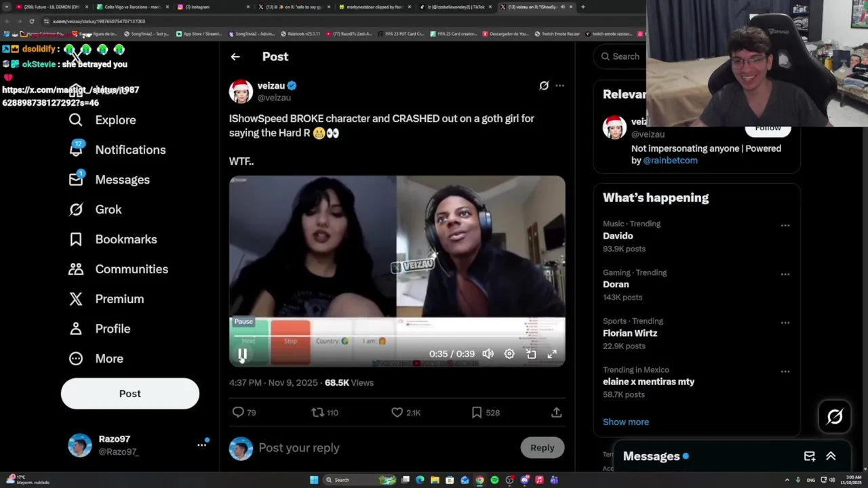
Task: Open video settings gear icon
Action: (x=509, y=354)
